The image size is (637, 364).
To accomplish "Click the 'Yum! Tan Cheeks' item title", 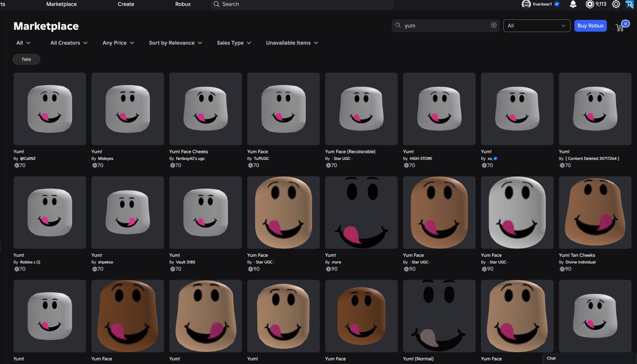I will tap(577, 256).
